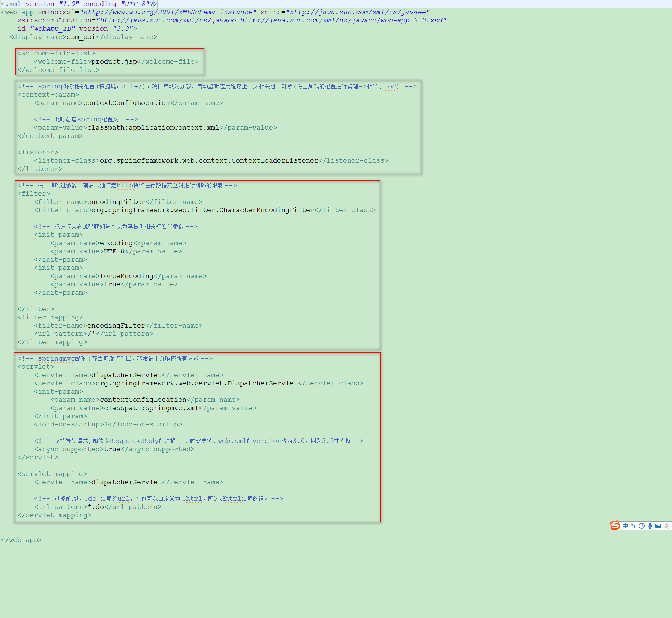Viewport: 672px width, 618px height.
Task: Start voice input with microphone icon
Action: (650, 526)
